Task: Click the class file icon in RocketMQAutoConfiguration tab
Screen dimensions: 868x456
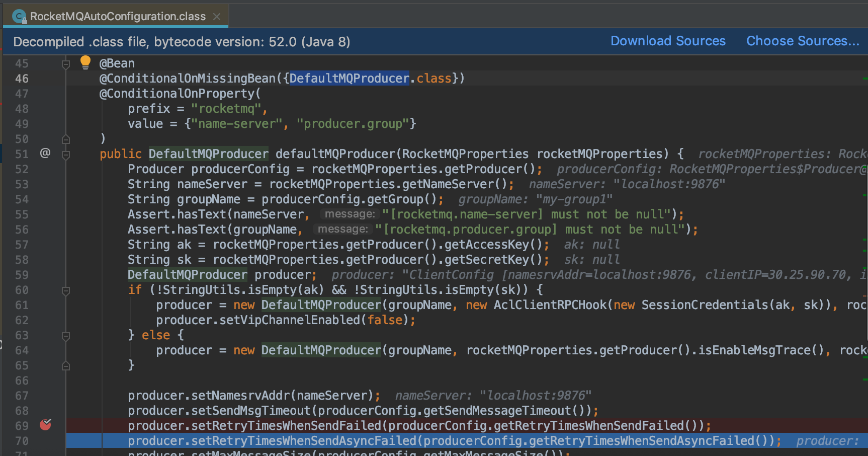Action: [19, 17]
